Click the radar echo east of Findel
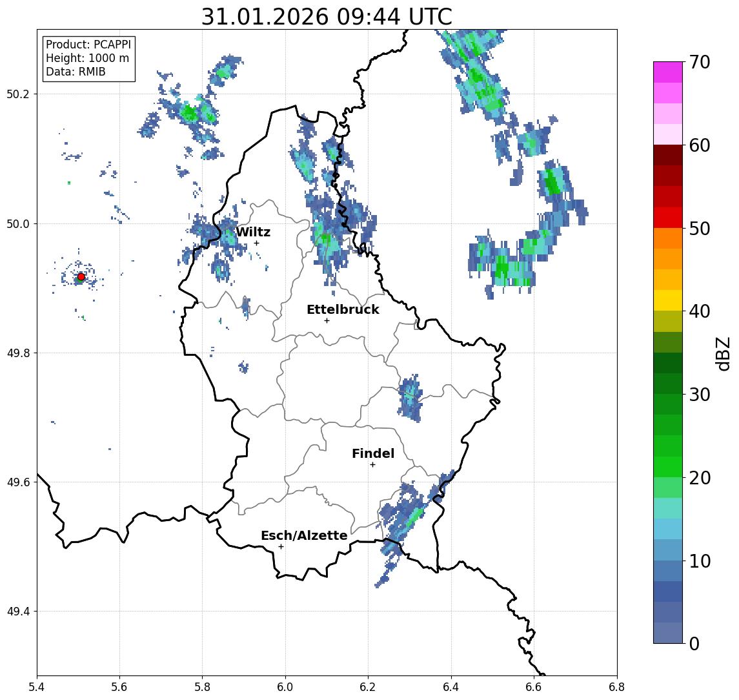Image resolution: width=739 pixels, height=700 pixels. coord(410,397)
